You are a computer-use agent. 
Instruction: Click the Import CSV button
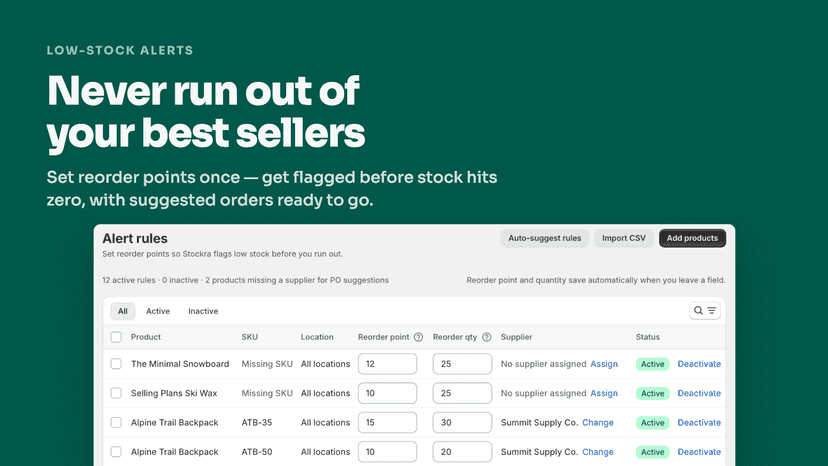pos(624,238)
